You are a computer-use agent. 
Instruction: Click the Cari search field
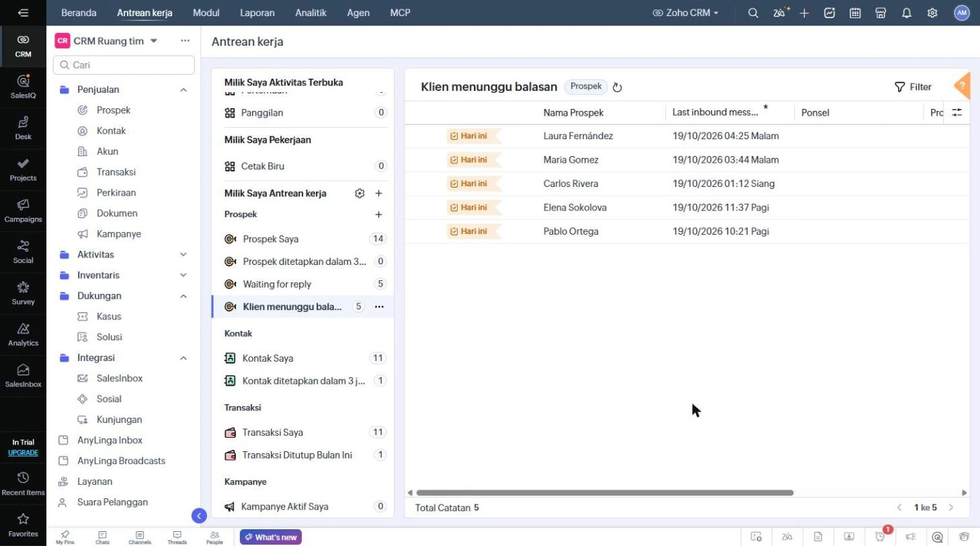(124, 65)
